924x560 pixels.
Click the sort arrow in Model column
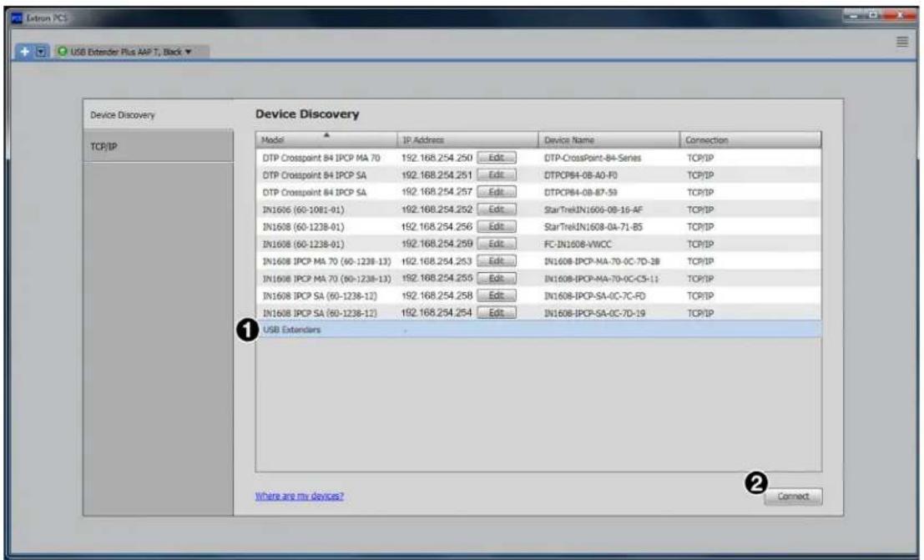[326, 135]
